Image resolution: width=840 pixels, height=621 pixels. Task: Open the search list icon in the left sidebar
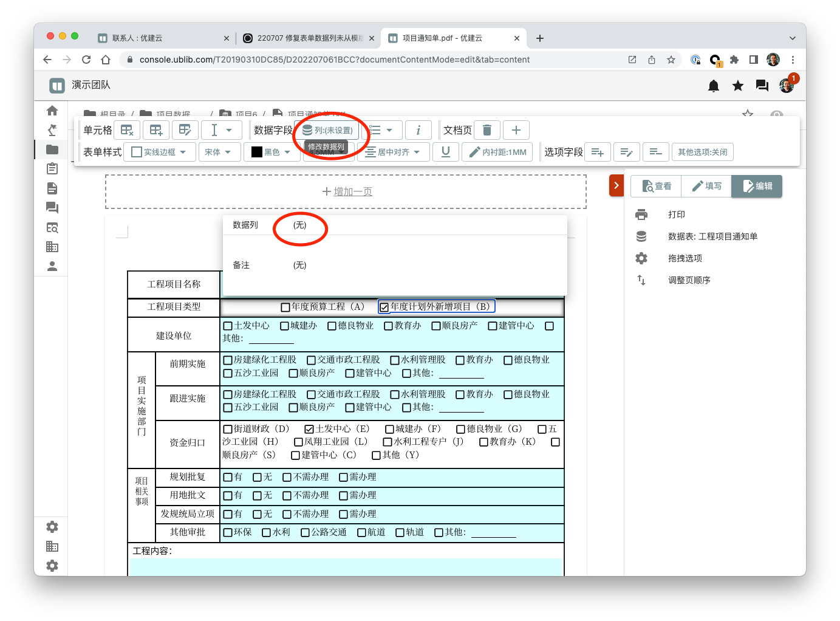coord(52,228)
